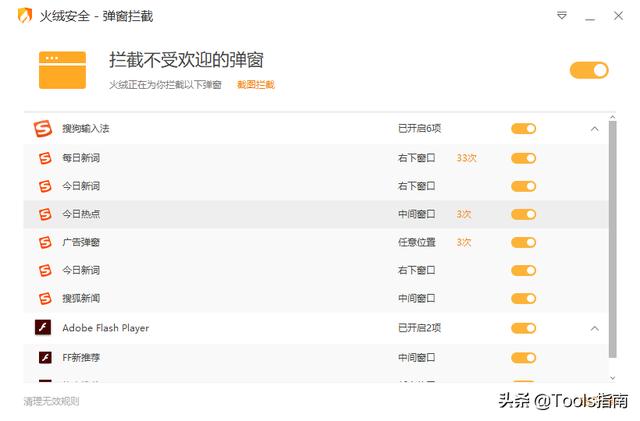Open the title bar dropdown menu icon
Screen dimensions: 640x421
coord(562,16)
